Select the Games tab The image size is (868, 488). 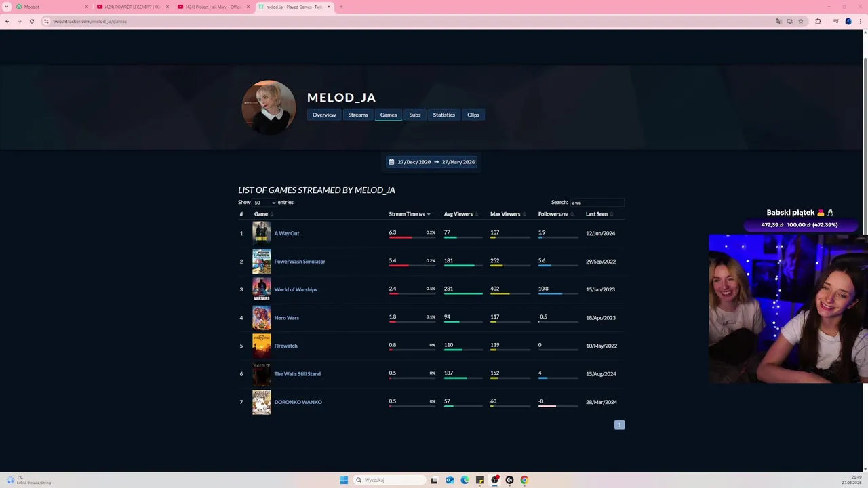pyautogui.click(x=389, y=115)
